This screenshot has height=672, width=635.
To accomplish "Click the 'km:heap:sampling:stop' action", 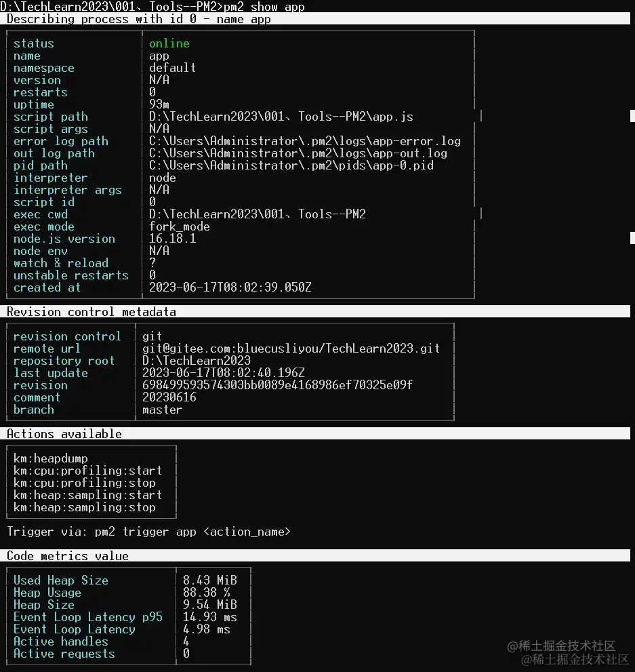I will pos(84,507).
